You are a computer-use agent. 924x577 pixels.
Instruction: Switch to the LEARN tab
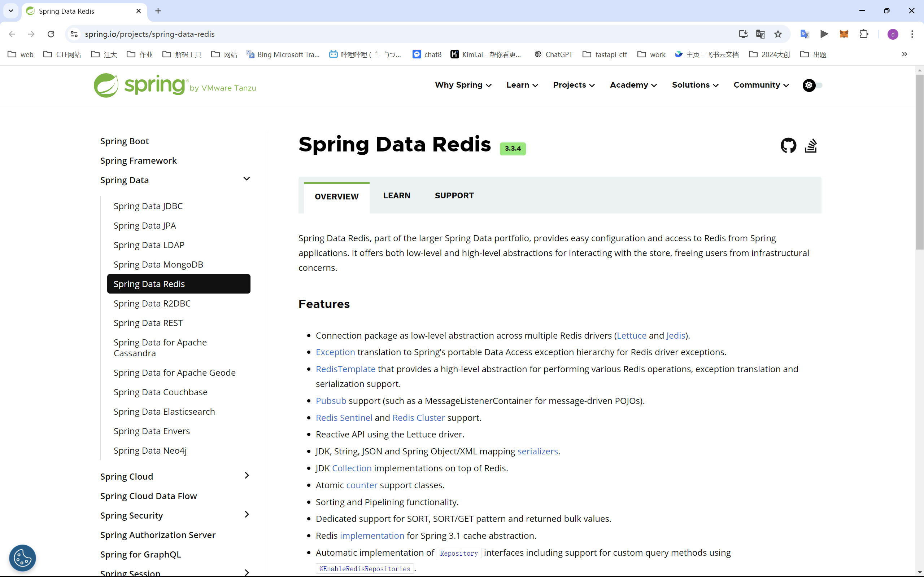tap(397, 196)
